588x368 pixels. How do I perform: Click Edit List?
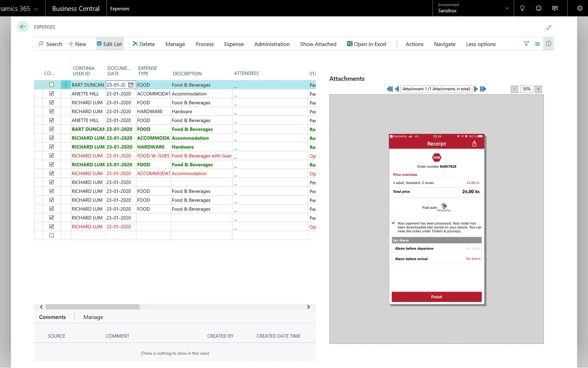(x=110, y=44)
